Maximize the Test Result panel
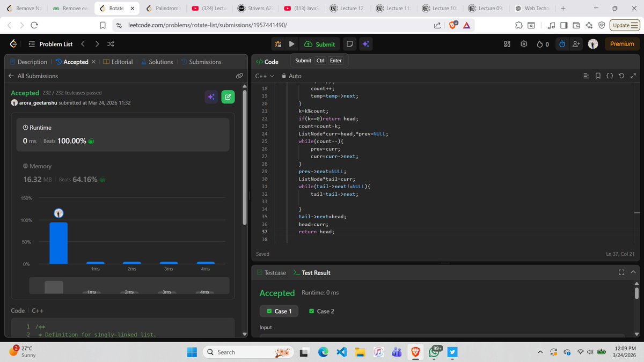 (621, 272)
